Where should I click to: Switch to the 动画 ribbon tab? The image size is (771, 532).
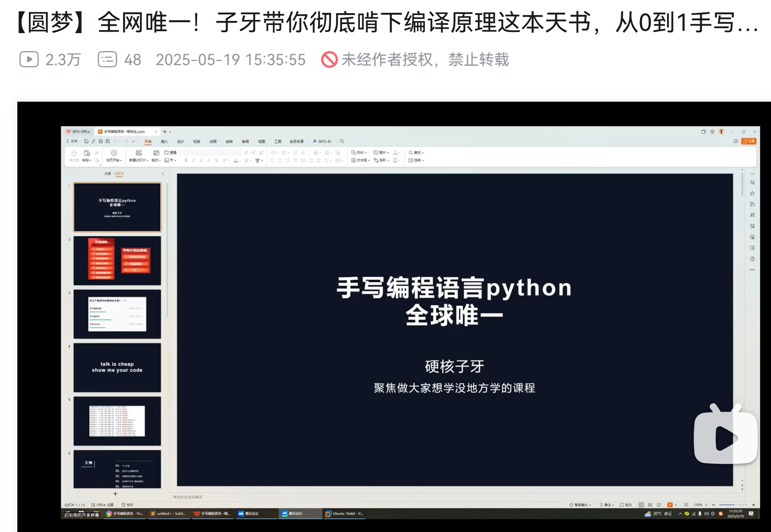coord(213,142)
